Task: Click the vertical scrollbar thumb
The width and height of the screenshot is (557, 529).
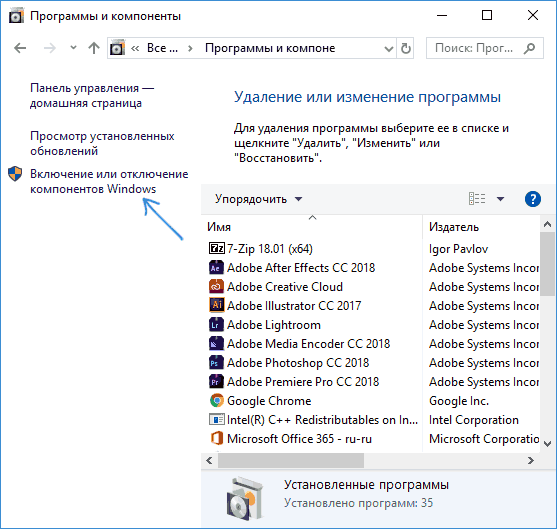Action: (x=547, y=264)
